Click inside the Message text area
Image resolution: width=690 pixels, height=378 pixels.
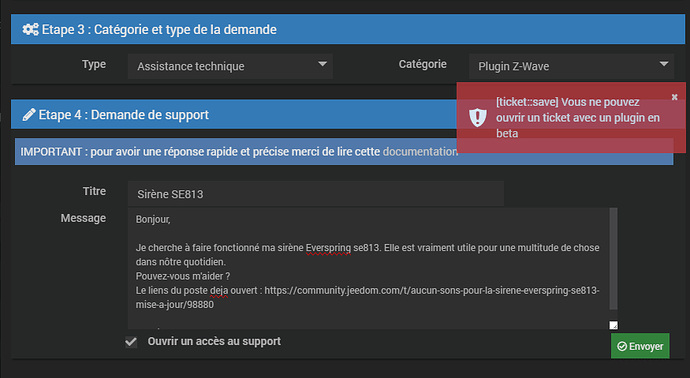(369, 268)
